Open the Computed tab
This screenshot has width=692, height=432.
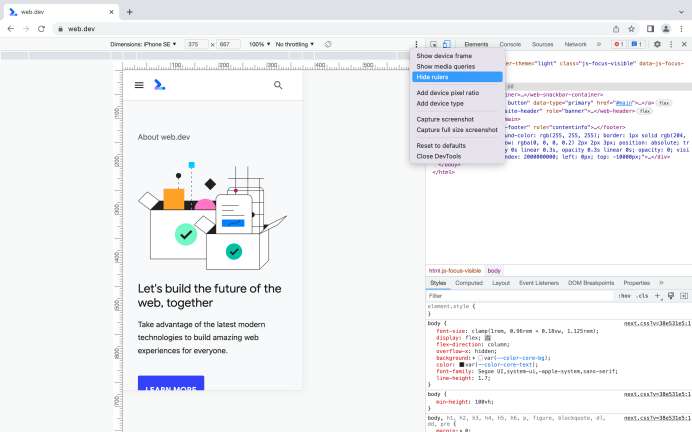tap(469, 283)
